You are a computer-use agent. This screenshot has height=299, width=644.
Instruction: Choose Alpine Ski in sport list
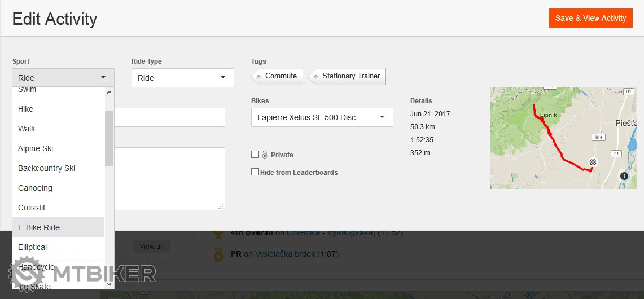coord(36,148)
